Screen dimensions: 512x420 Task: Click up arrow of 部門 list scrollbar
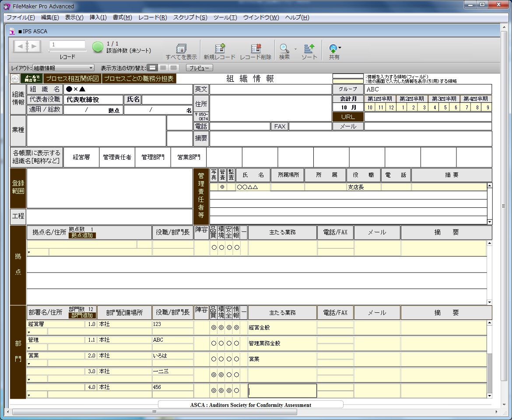coord(490,323)
